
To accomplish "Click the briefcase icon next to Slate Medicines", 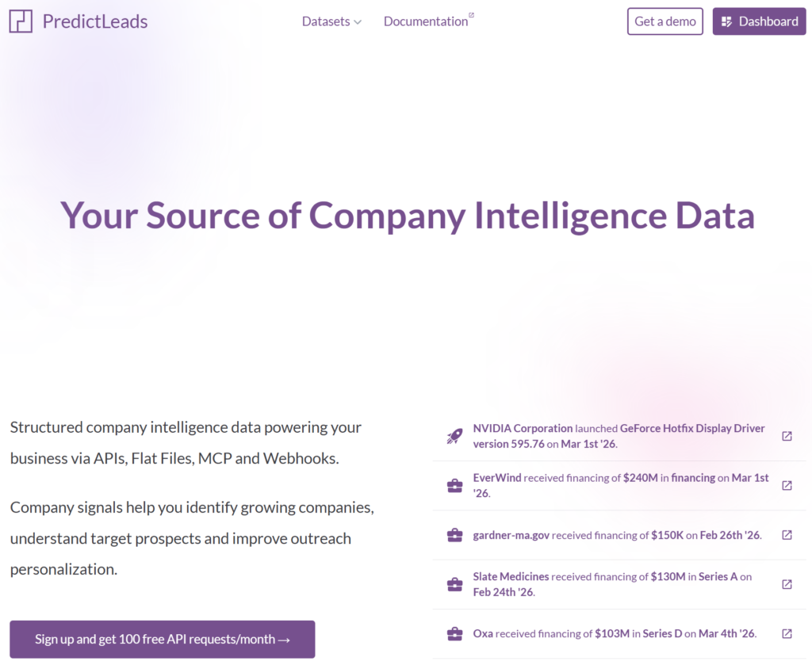I will point(454,583).
